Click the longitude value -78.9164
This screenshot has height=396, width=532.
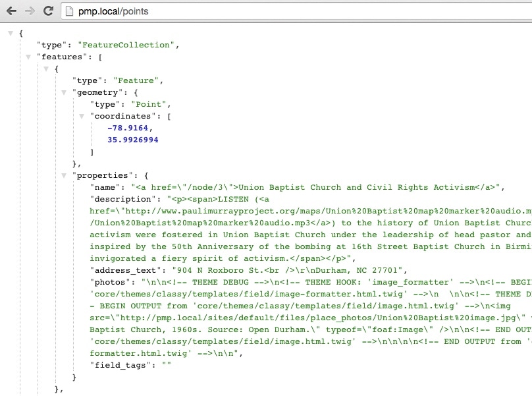(128, 128)
